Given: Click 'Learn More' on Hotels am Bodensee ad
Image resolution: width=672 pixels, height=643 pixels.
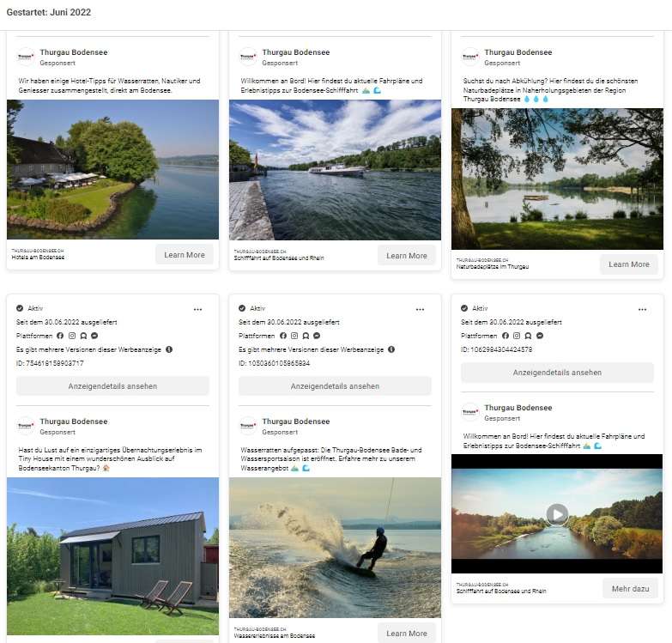Looking at the screenshot, I should tap(185, 255).
